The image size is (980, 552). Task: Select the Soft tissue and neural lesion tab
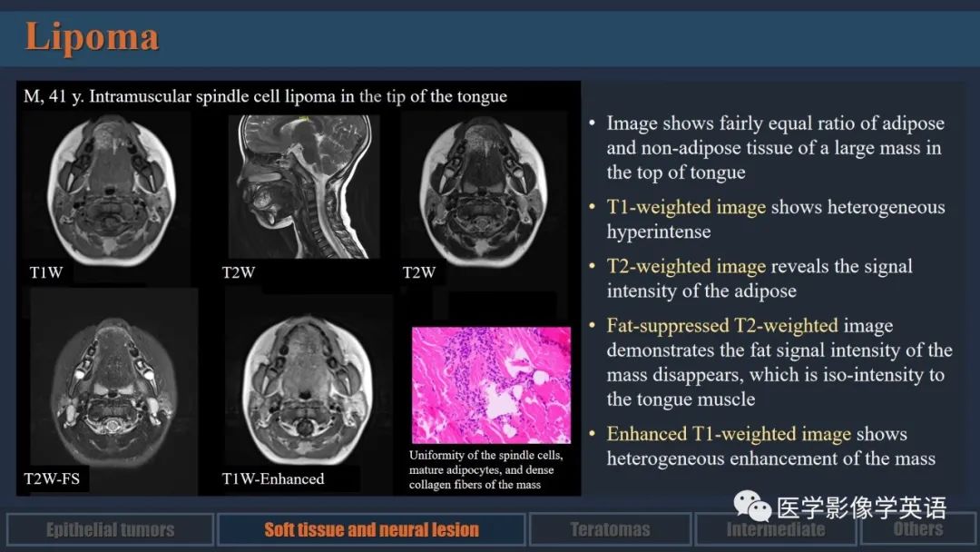[371, 529]
